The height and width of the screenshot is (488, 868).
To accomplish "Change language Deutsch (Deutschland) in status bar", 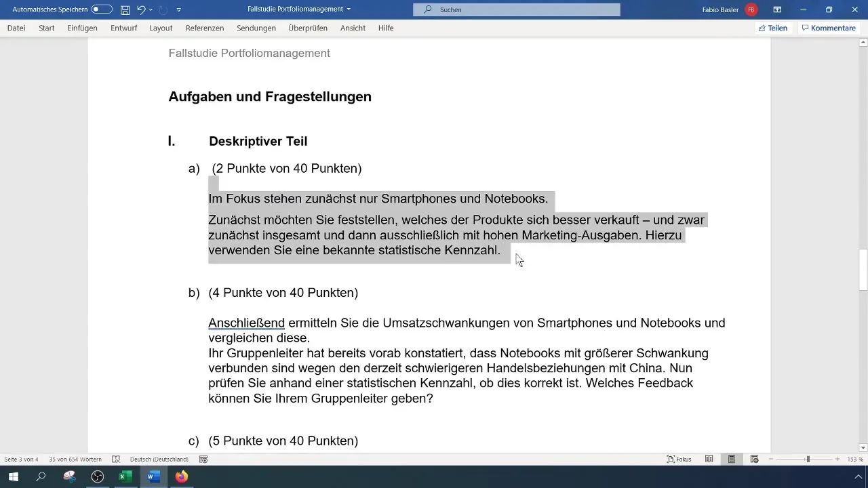I will [x=159, y=459].
